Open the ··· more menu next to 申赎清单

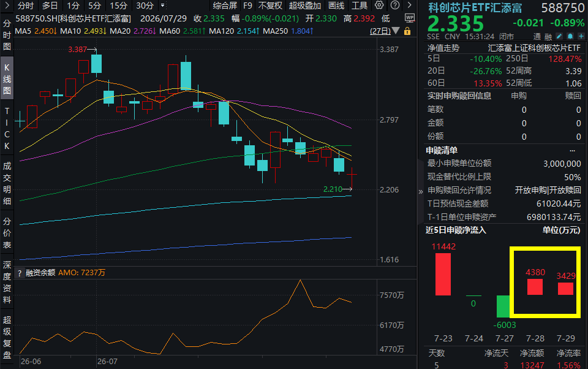click(572, 151)
